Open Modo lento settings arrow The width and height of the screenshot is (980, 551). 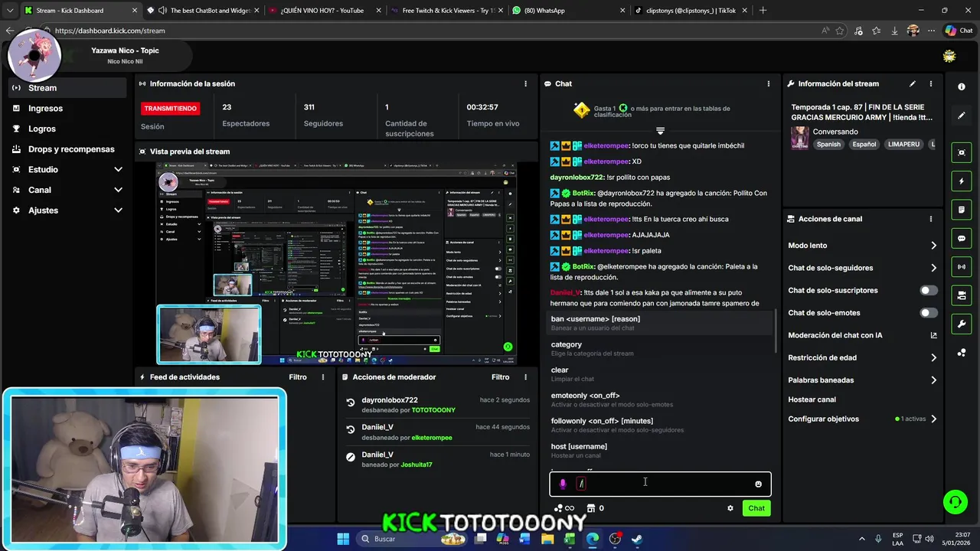(933, 246)
